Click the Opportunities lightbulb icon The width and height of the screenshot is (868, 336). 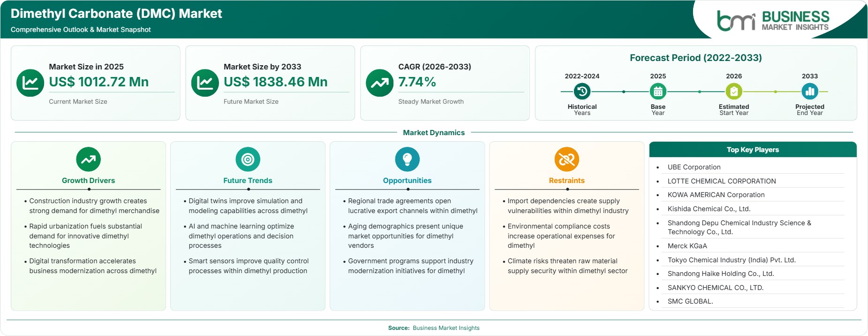[407, 160]
